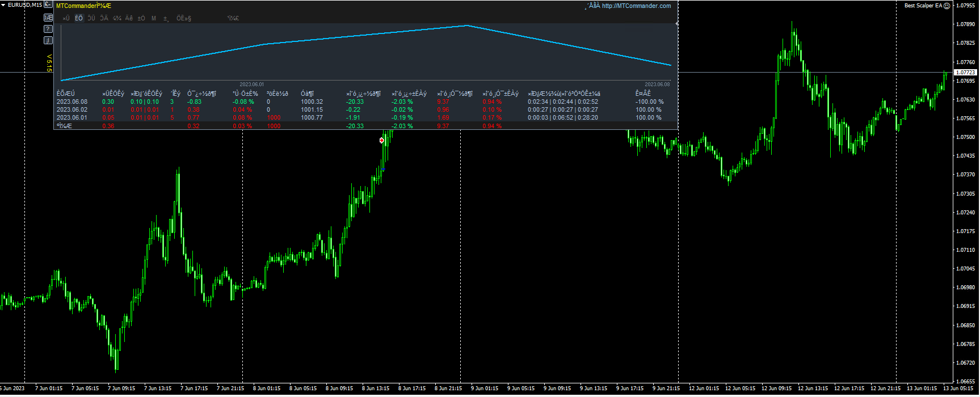
Task: Click the panel collapse arrow on right edge
Action: pos(677,23)
